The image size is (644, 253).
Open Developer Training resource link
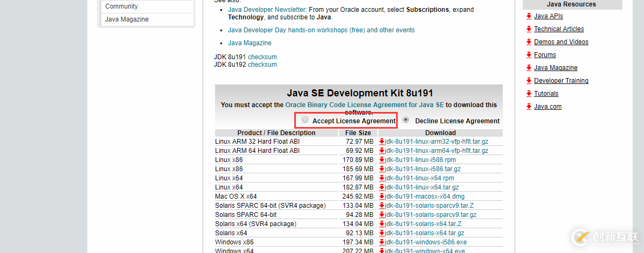pos(561,81)
